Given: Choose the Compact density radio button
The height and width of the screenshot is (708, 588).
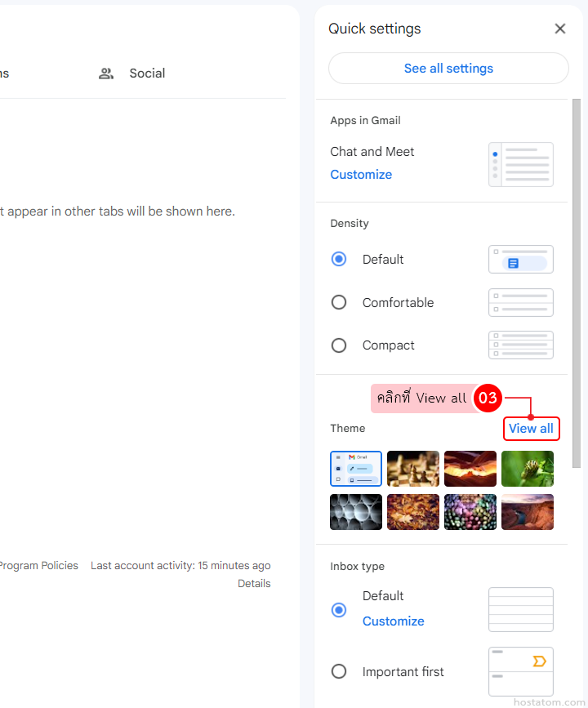Looking at the screenshot, I should pyautogui.click(x=339, y=345).
